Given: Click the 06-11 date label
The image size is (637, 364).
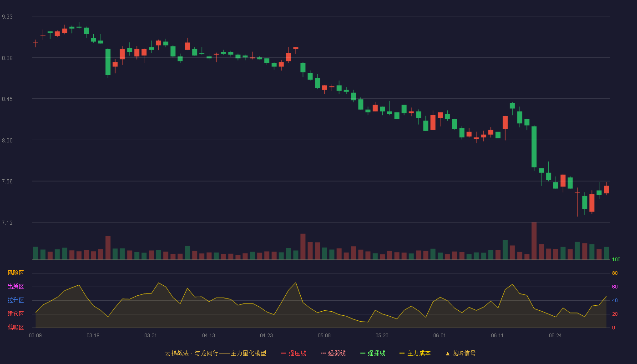Looking at the screenshot, I should click(498, 335).
